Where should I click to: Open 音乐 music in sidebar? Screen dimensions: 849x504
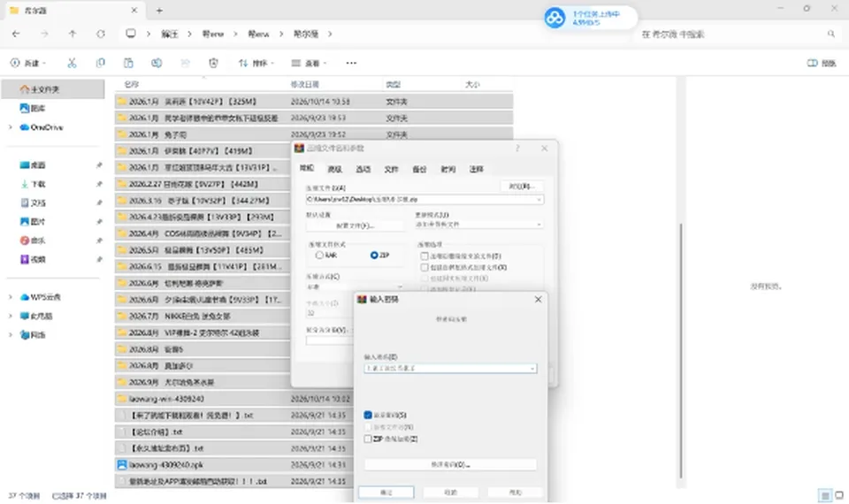(33, 241)
